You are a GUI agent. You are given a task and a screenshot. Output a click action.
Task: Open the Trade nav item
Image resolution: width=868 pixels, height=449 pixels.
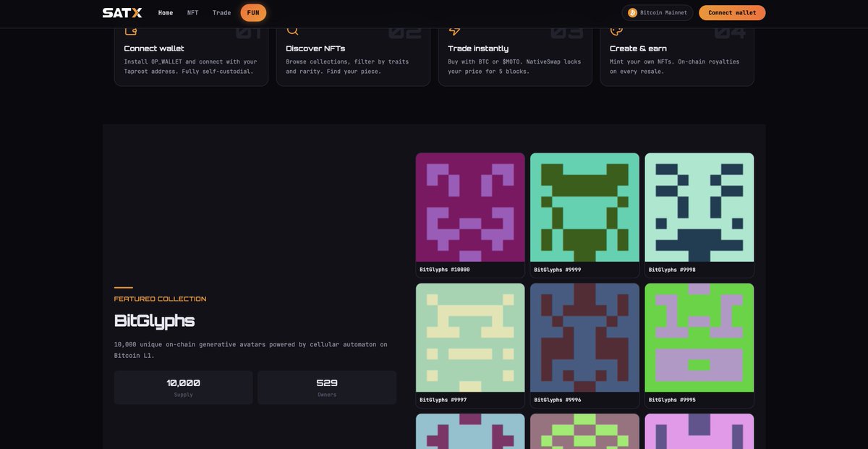pos(221,13)
